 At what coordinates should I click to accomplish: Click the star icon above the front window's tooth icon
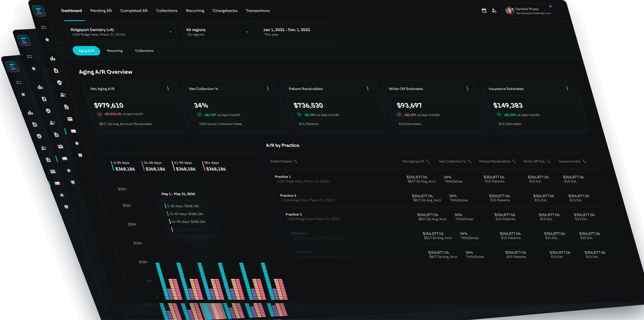click(77, 143)
